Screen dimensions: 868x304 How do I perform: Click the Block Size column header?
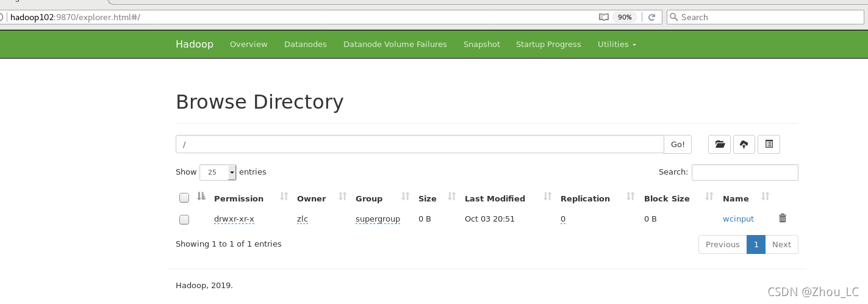click(667, 198)
